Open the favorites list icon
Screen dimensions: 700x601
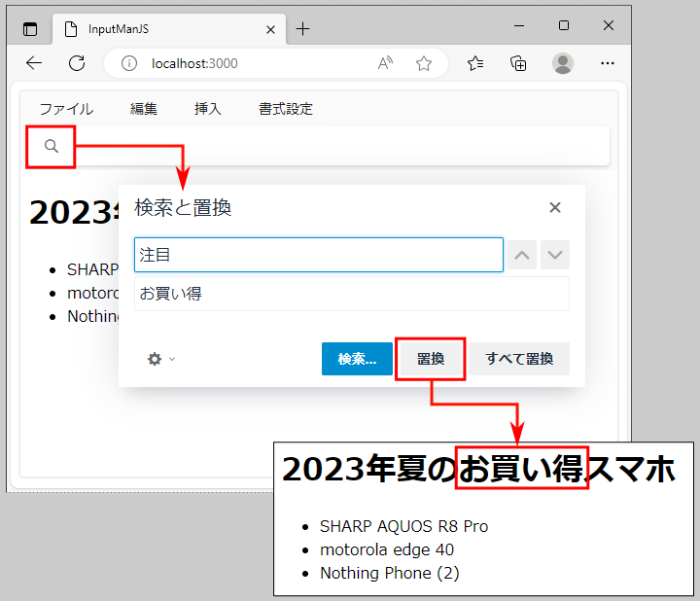coord(475,63)
